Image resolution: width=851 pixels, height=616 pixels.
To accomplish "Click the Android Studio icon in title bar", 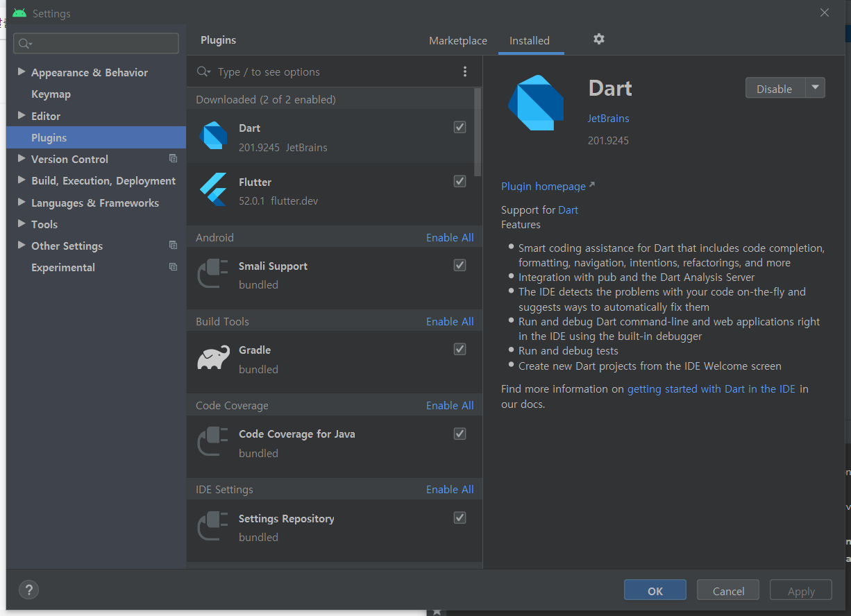I will tap(19, 13).
